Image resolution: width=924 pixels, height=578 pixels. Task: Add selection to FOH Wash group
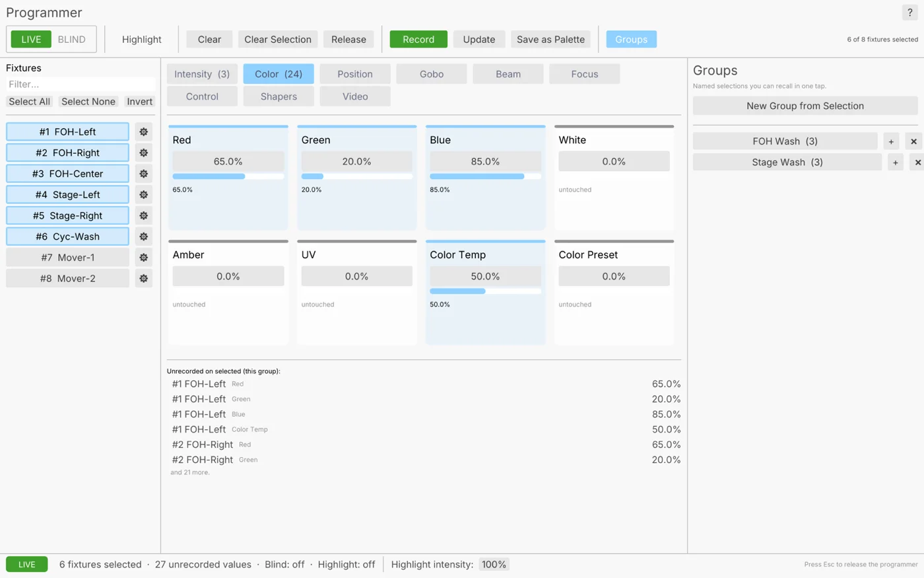click(891, 141)
